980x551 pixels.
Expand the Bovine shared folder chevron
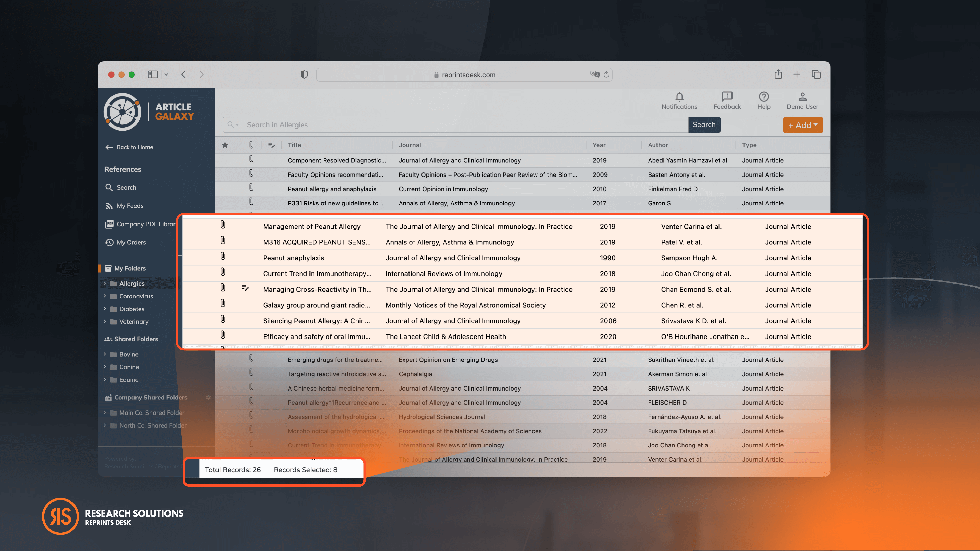[105, 354]
